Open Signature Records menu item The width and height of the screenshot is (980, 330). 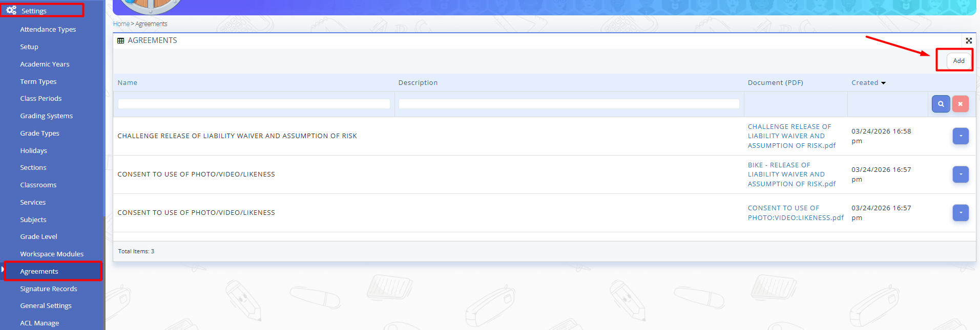point(49,289)
